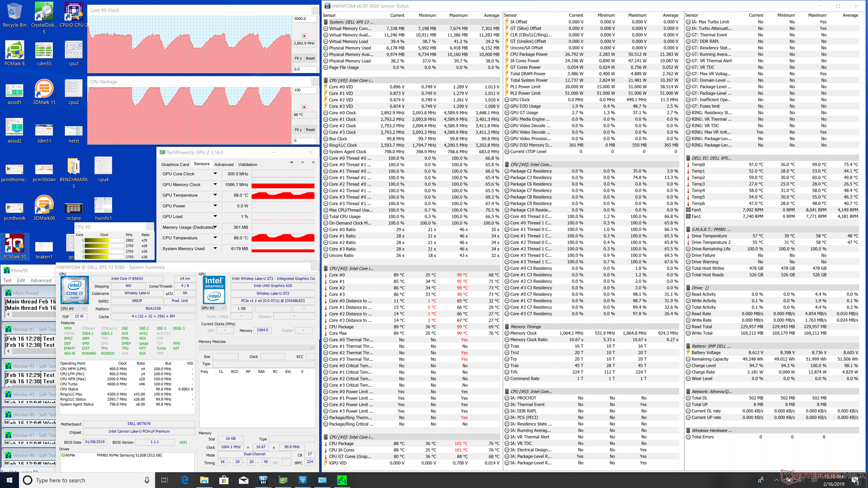Switch to the Graphics Card tab in GPU-Z
The width and height of the screenshot is (868, 488).
175,164
